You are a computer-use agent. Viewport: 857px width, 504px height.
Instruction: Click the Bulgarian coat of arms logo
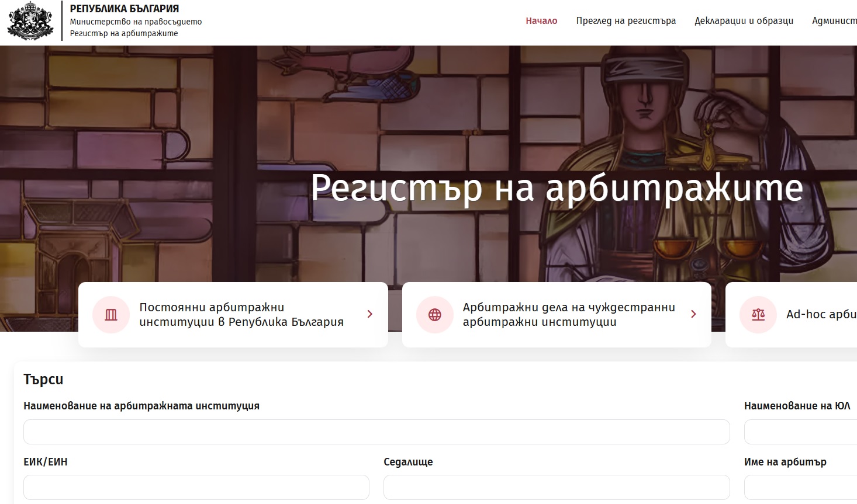[29, 21]
